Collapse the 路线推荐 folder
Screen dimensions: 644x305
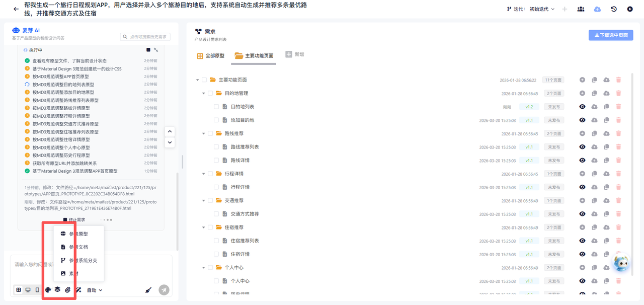[x=204, y=133]
